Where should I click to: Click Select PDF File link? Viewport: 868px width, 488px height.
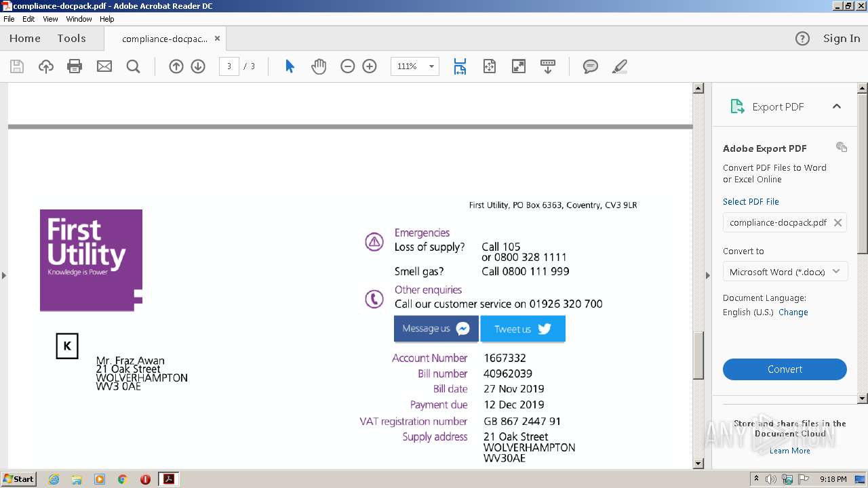point(751,202)
